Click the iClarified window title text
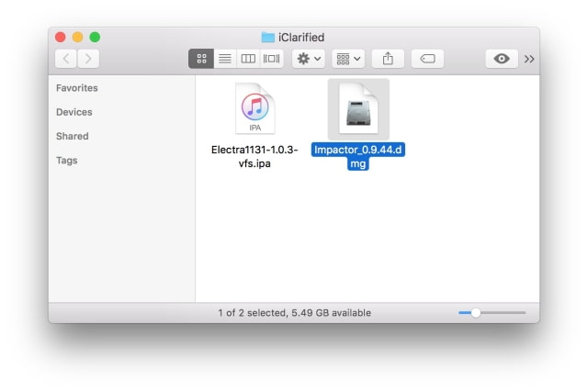Image resolution: width=588 pixels, height=392 pixels. coord(301,38)
